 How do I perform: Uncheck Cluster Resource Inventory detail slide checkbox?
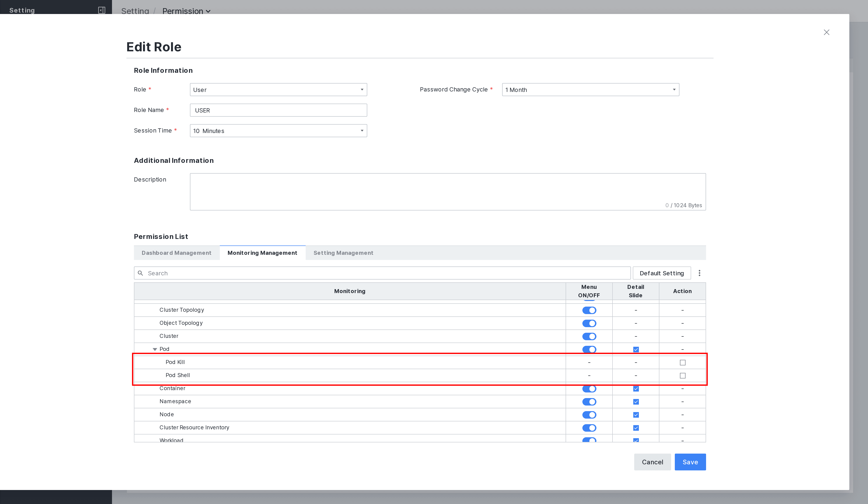click(636, 428)
